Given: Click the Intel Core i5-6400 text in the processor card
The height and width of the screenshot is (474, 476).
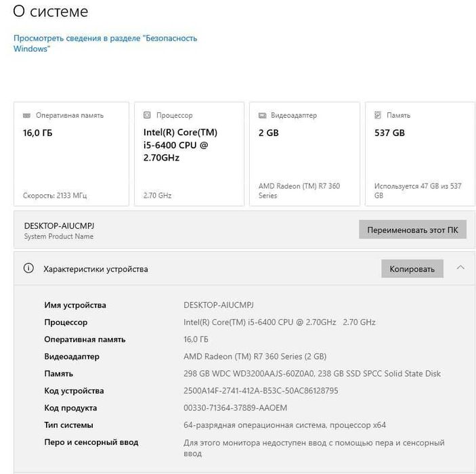Looking at the screenshot, I should click(180, 145).
